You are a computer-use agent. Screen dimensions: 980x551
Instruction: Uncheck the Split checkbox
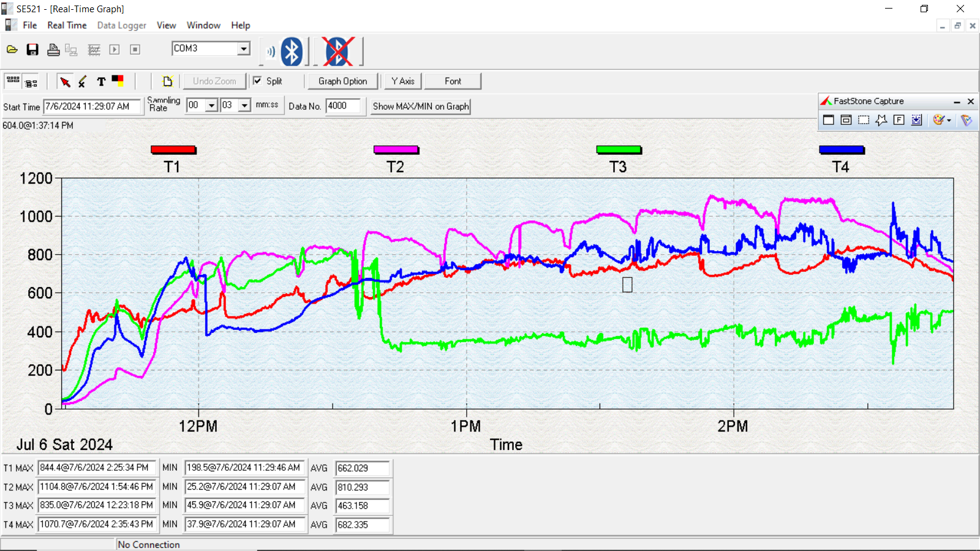[258, 81]
